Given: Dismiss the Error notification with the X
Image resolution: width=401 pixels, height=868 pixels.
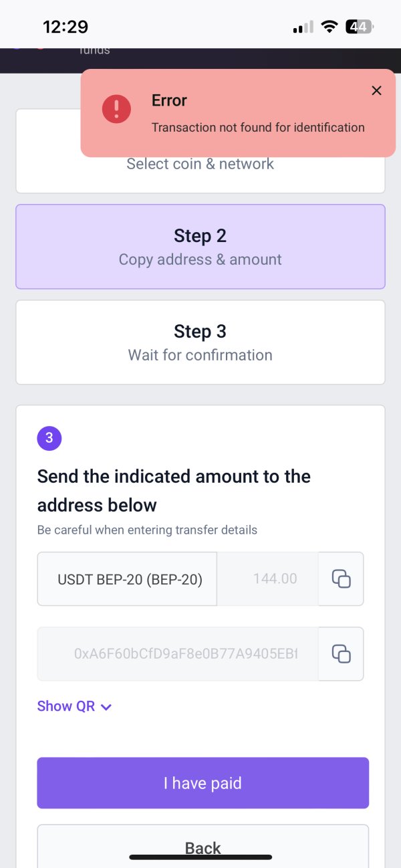Looking at the screenshot, I should [376, 91].
